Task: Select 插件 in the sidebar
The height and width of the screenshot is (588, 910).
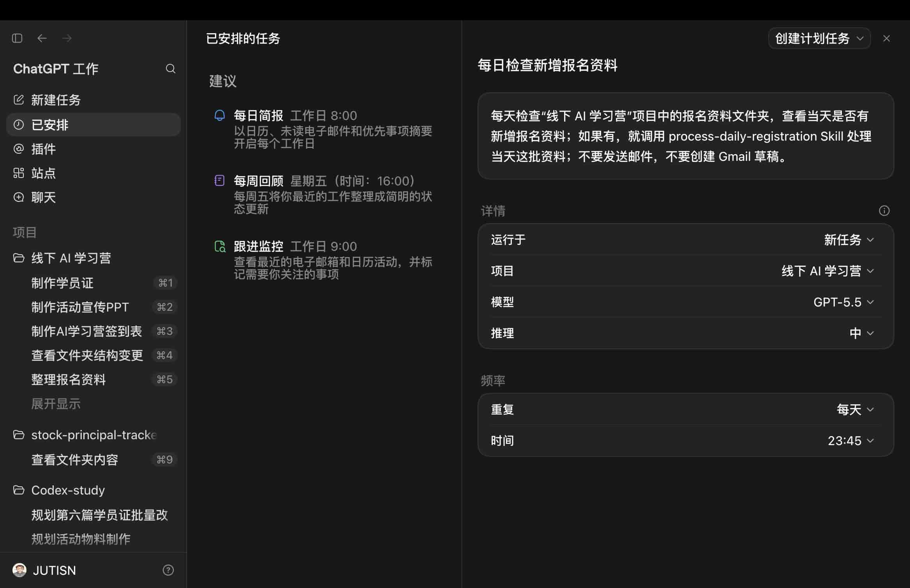Action: 93,149
